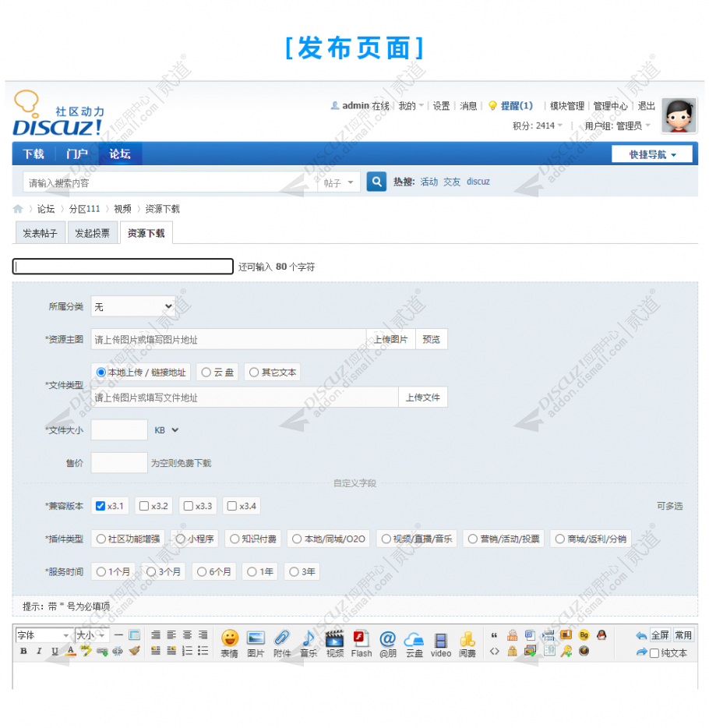Switch to the 发表帖子 tab
Viewport: 709px width, 728px height.
click(x=40, y=233)
